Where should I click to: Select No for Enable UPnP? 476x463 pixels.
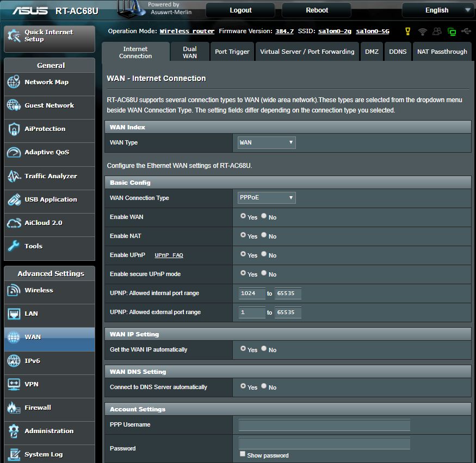[x=264, y=254]
